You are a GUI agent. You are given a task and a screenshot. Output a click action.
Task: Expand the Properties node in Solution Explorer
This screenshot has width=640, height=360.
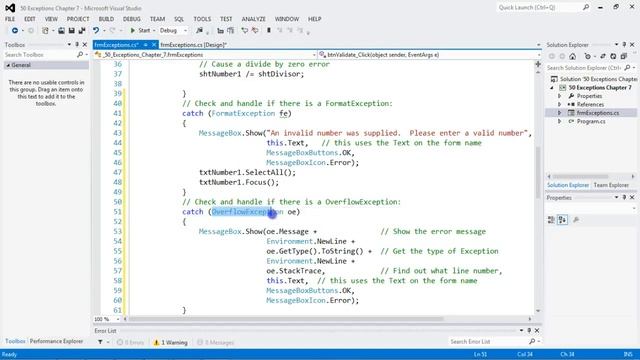pyautogui.click(x=560, y=96)
